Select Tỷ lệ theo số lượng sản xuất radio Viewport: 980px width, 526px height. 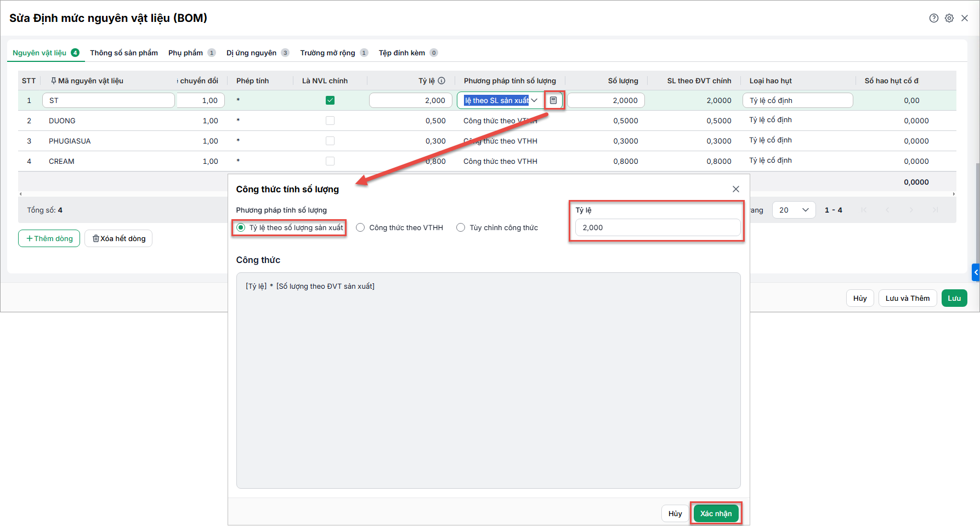pyautogui.click(x=241, y=227)
